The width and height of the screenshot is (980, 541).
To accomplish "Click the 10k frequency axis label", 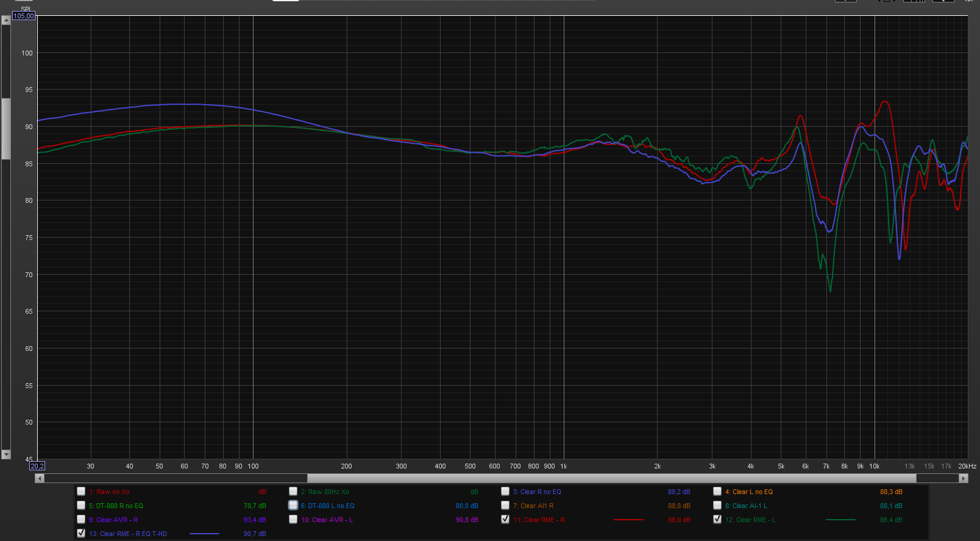I will coord(875,466).
